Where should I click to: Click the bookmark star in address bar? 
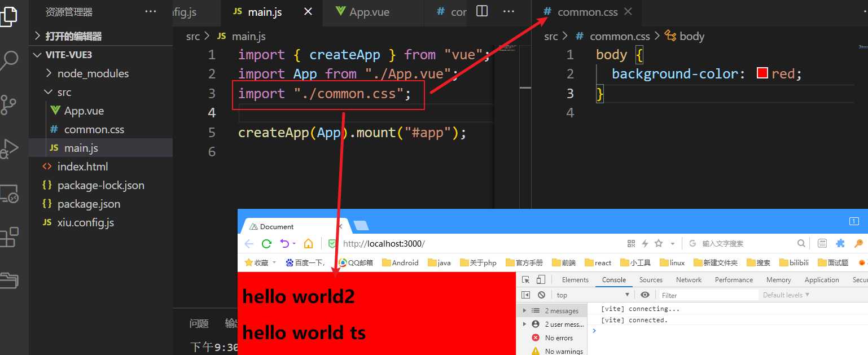658,244
